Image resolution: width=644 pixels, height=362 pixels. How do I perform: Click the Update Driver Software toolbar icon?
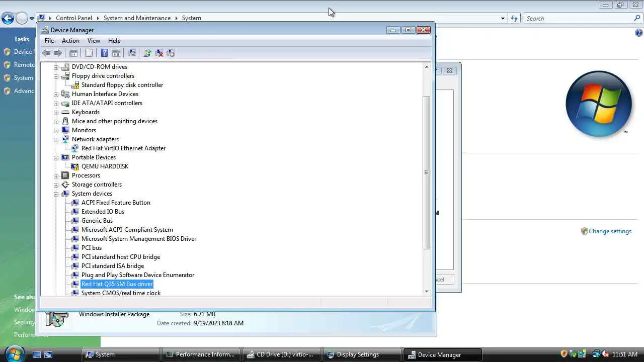pyautogui.click(x=147, y=53)
